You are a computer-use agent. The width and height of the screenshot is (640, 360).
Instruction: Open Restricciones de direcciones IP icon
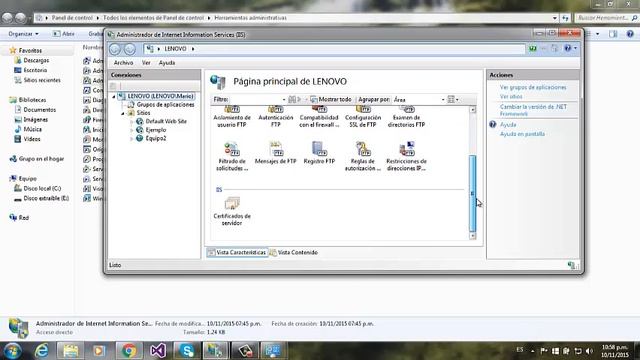coord(406,156)
